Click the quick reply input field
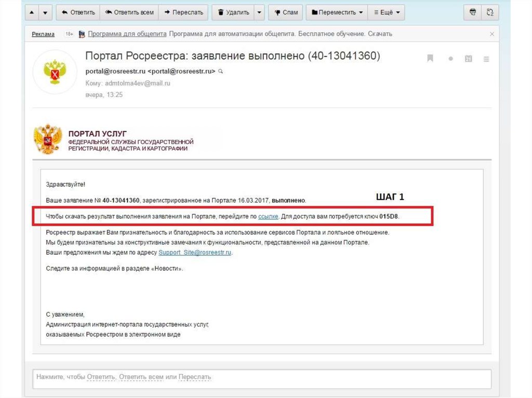Screen dimensions: 532x398 (262, 377)
